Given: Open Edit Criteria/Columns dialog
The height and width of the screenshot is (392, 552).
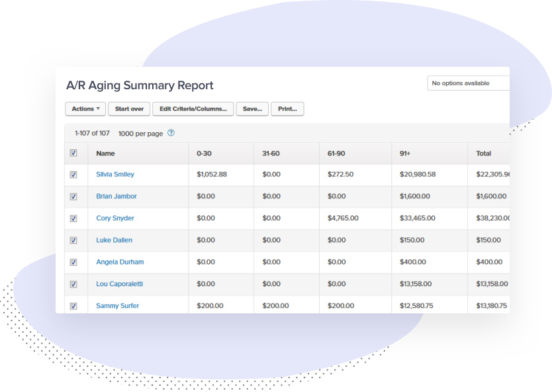Looking at the screenshot, I should (193, 109).
